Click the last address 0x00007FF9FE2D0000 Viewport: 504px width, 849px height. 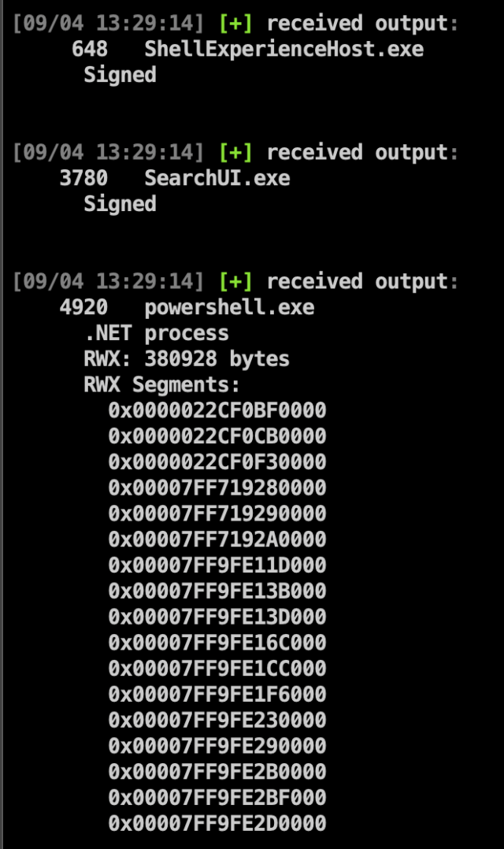click(x=217, y=824)
